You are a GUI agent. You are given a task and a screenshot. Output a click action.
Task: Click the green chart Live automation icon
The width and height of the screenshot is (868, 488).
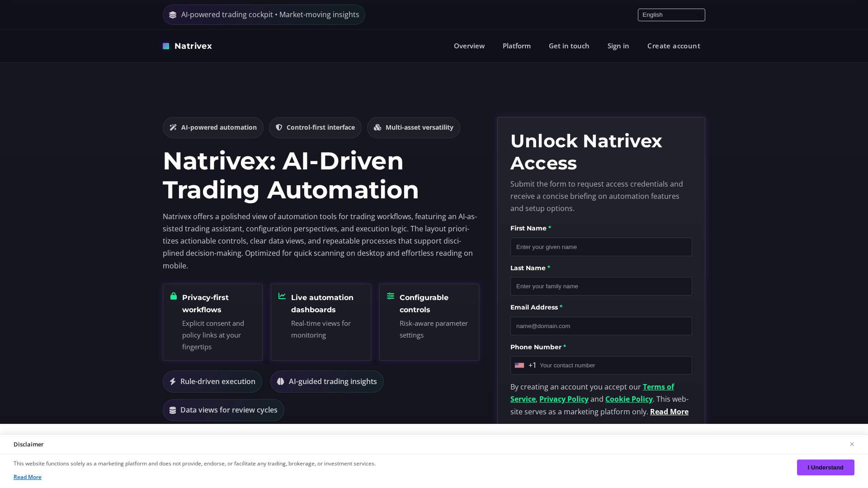click(282, 296)
